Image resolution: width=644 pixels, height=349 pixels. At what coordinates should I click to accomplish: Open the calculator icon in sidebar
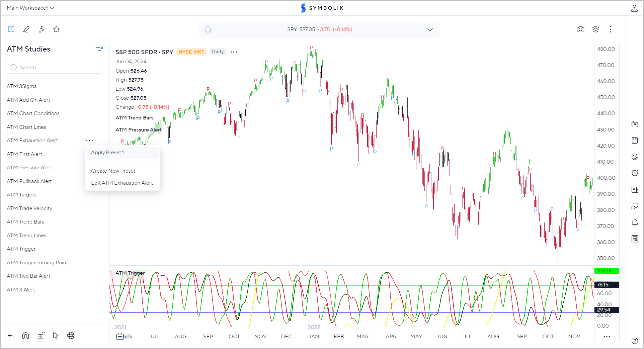[x=635, y=239]
